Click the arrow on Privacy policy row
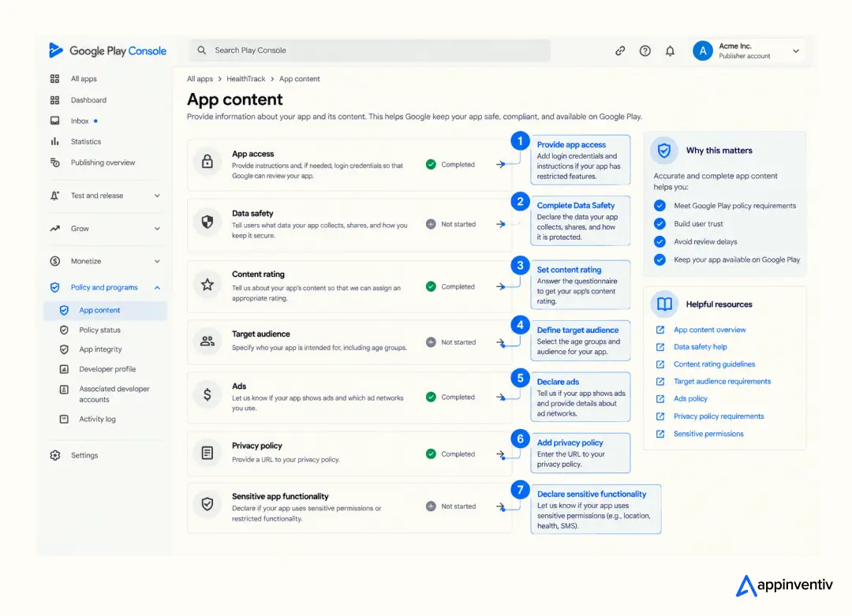This screenshot has height=616, width=852. click(x=500, y=454)
